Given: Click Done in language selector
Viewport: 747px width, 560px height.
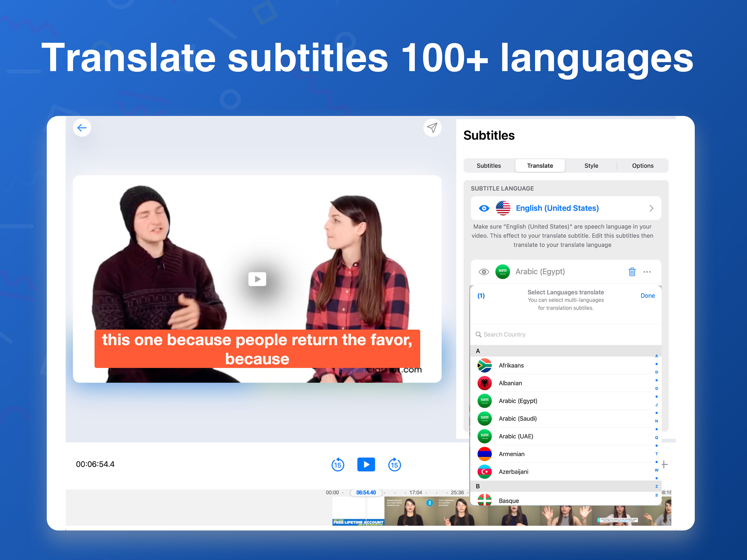Looking at the screenshot, I should [647, 296].
